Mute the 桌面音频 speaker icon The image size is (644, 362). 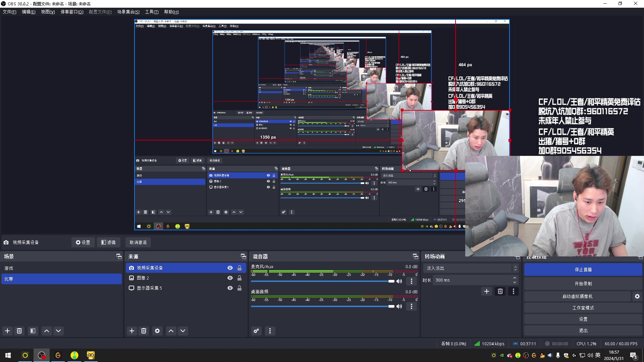coord(399,306)
